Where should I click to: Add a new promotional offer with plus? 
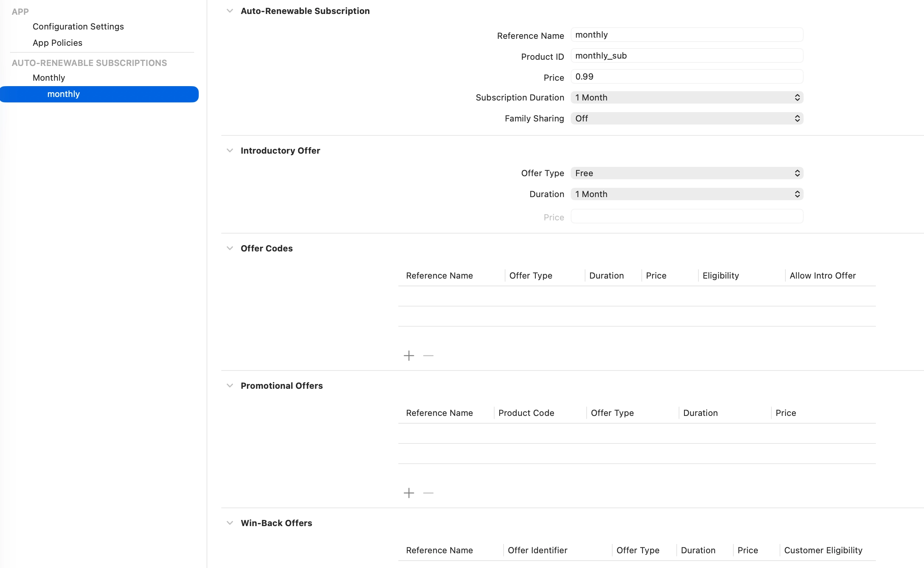409,493
